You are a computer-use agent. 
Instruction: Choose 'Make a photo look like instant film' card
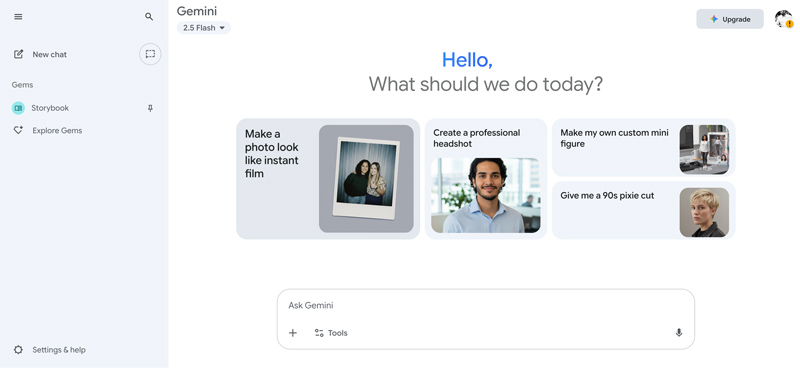pos(328,179)
